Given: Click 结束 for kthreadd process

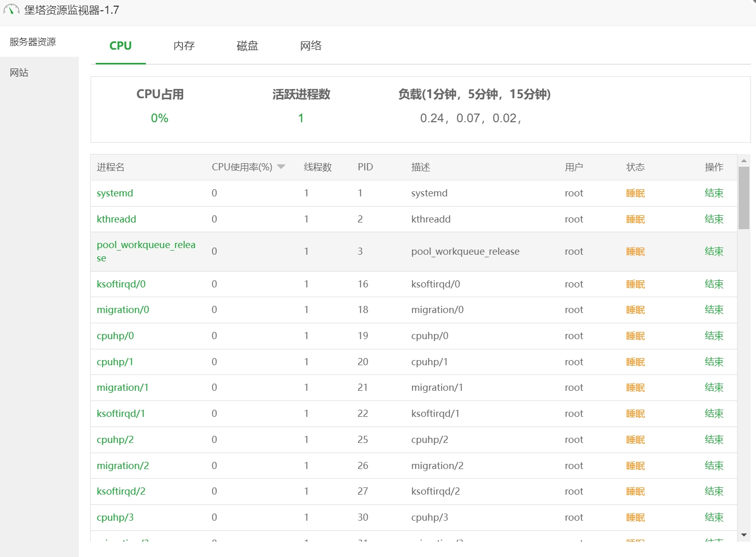Looking at the screenshot, I should [x=714, y=219].
